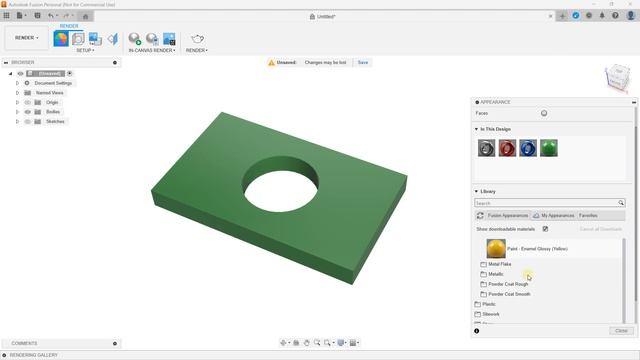This screenshot has height=360, width=640.
Task: Expand the Bodies node
Action: (17, 112)
